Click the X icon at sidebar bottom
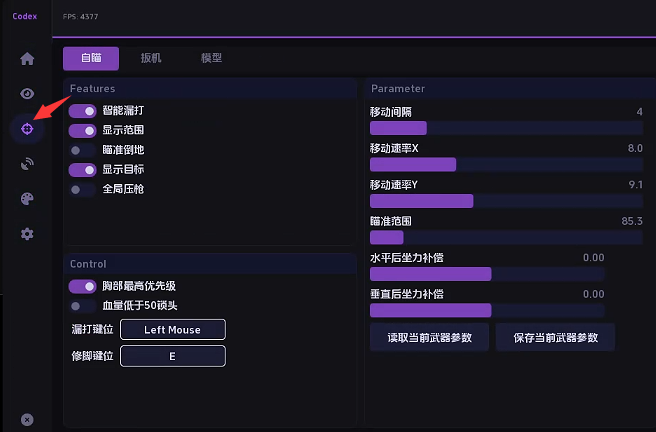The width and height of the screenshot is (656, 432). (x=27, y=419)
